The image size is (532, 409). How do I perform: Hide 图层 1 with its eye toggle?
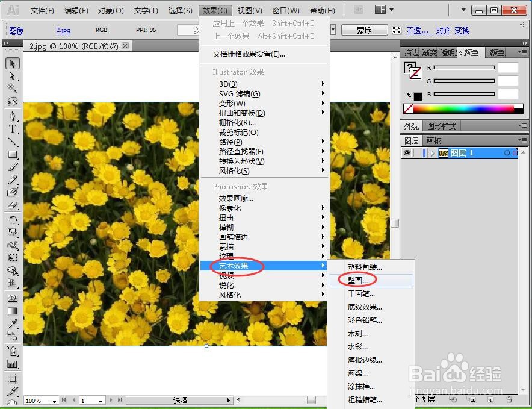click(x=407, y=152)
